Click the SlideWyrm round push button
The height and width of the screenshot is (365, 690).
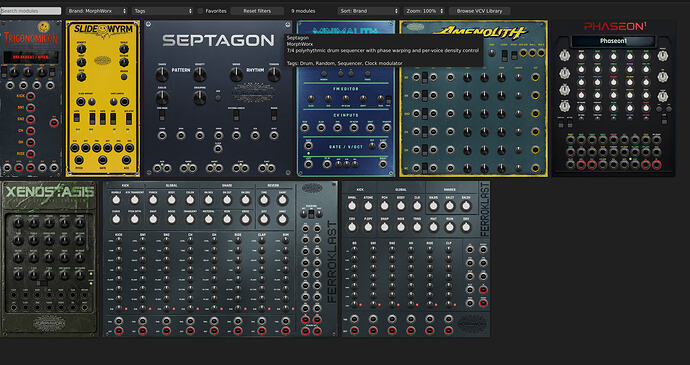coord(124,77)
